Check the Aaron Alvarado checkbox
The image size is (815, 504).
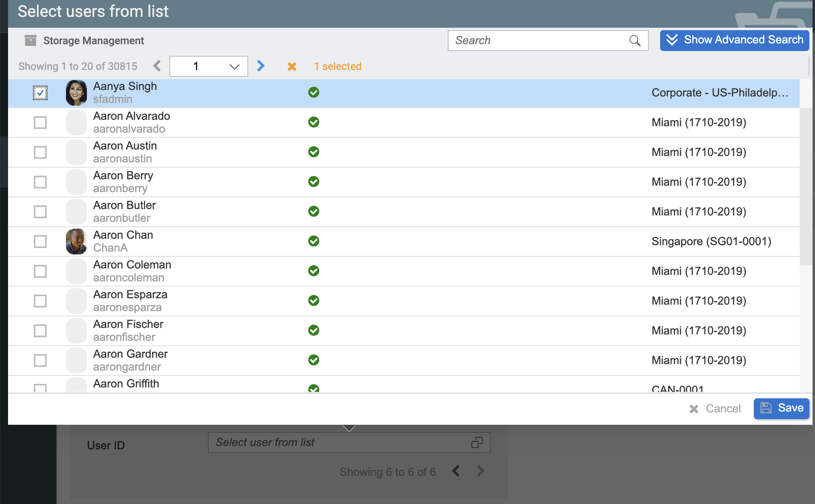point(40,123)
